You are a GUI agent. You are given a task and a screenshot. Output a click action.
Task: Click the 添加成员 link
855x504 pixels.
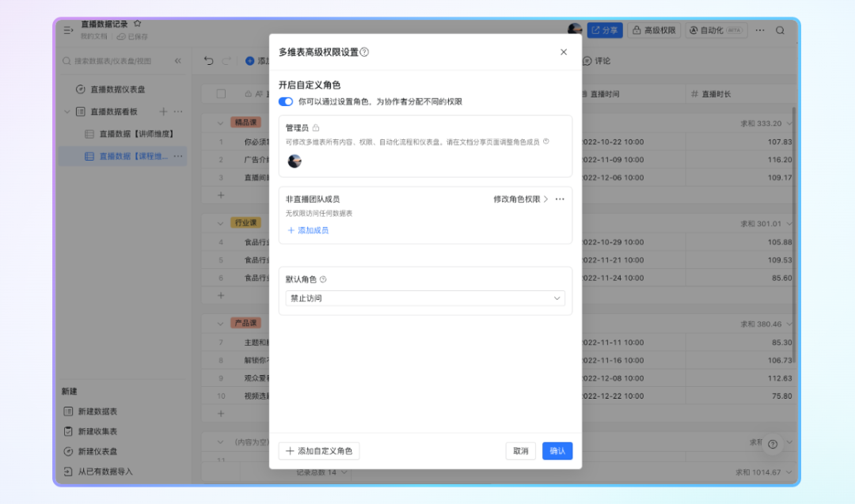pyautogui.click(x=308, y=230)
